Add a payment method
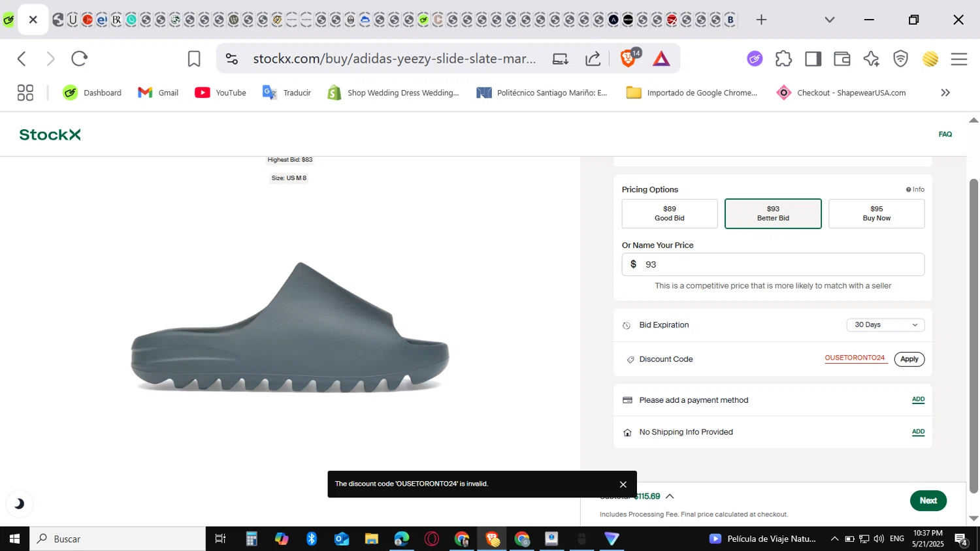 pos(918,400)
